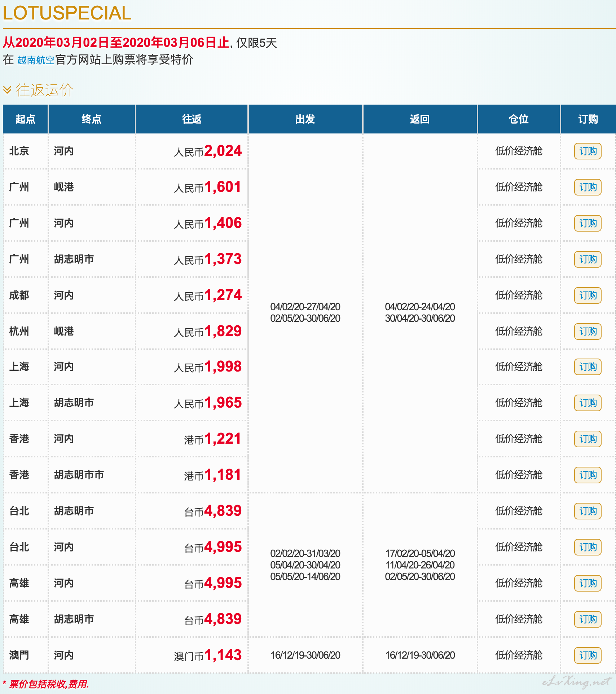Image resolution: width=616 pixels, height=694 pixels.
Task: Book the 高雄 to 河内 fare
Action: [x=588, y=583]
